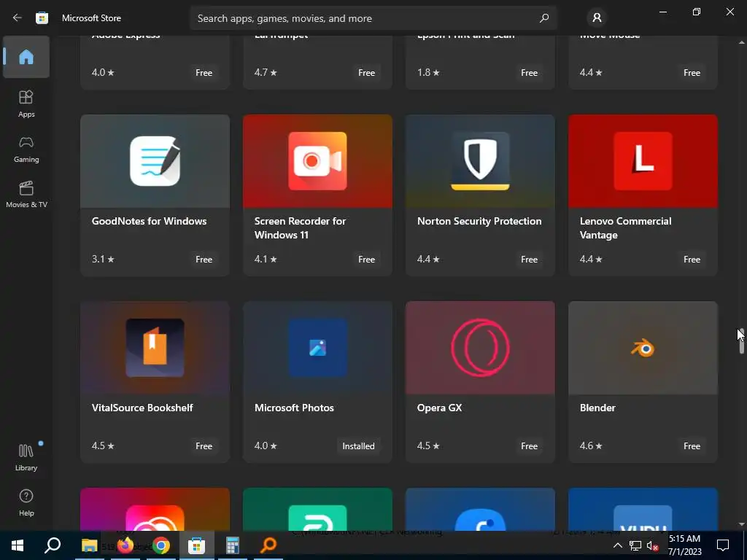Click the Microsoft Store logo icon
This screenshot has width=747, height=560.
point(42,18)
